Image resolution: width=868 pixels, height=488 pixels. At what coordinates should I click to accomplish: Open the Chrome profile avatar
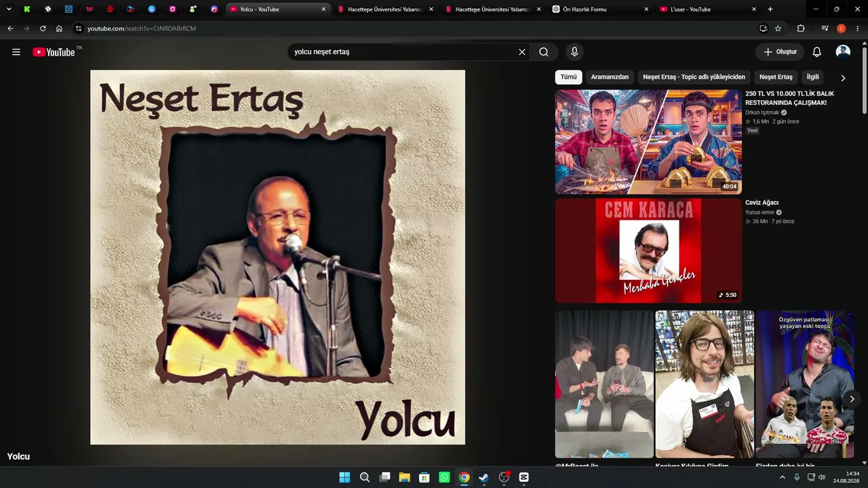[x=842, y=28]
